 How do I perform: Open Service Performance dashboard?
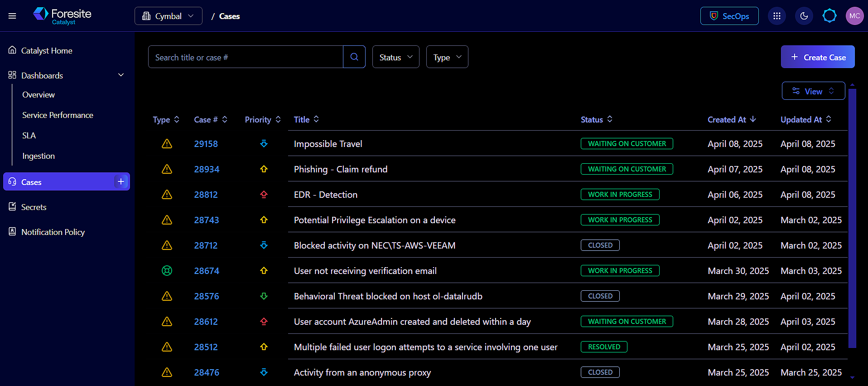[58, 115]
